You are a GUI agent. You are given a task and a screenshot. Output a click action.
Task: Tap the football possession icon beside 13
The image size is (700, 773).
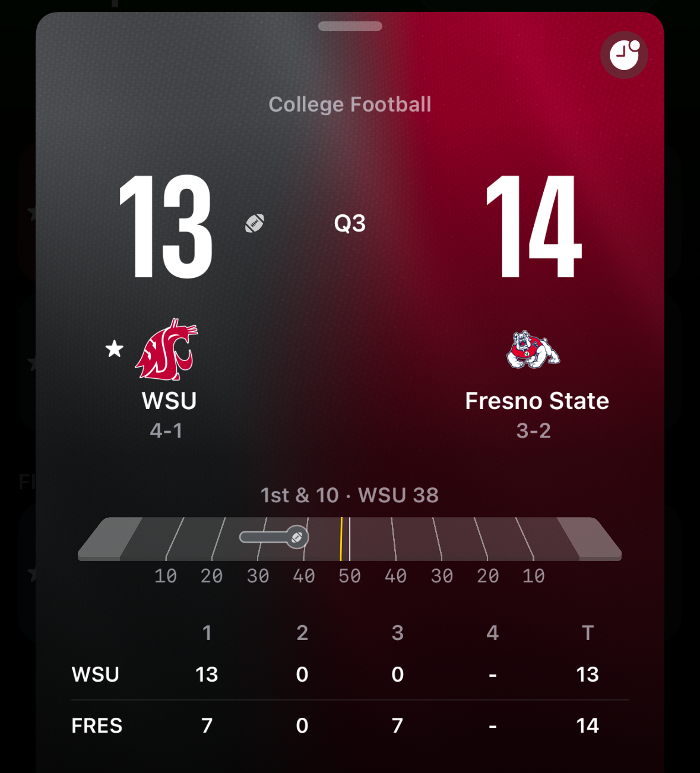(x=255, y=223)
